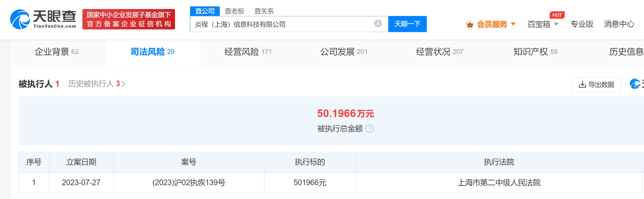Open the 公司发展 tab
The width and height of the screenshot is (644, 199).
[x=344, y=52]
